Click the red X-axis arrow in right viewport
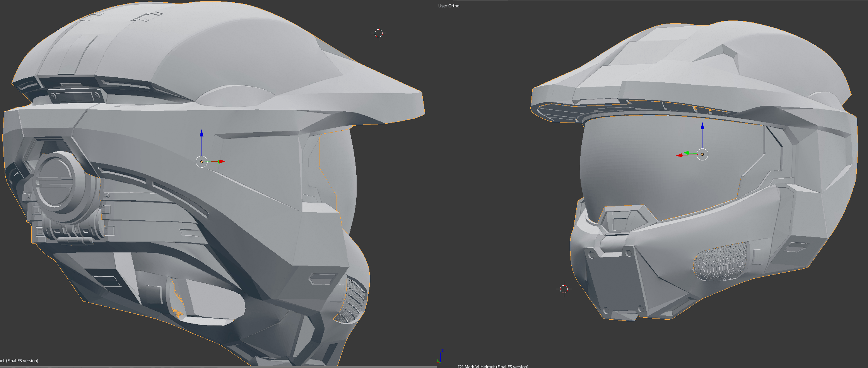868x368 pixels. click(679, 155)
